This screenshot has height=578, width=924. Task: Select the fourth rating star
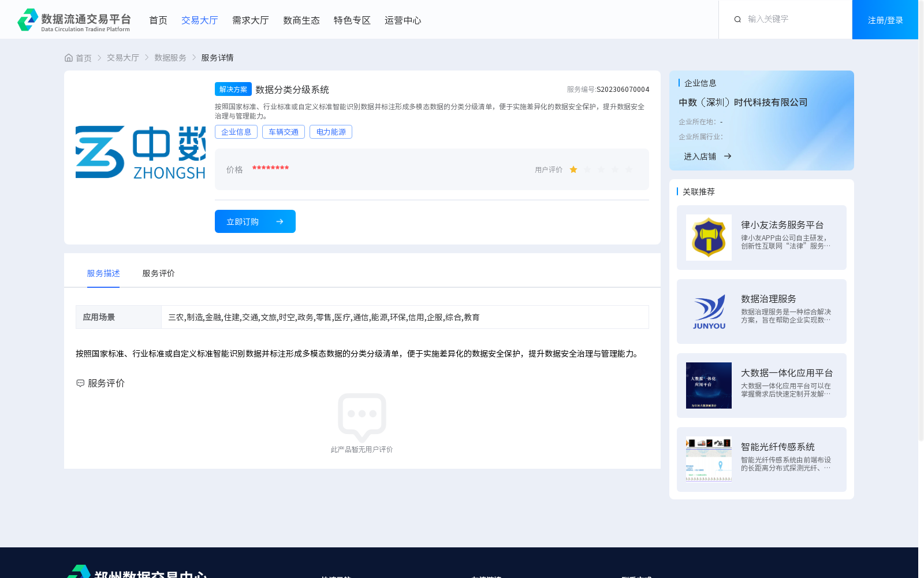[615, 169]
